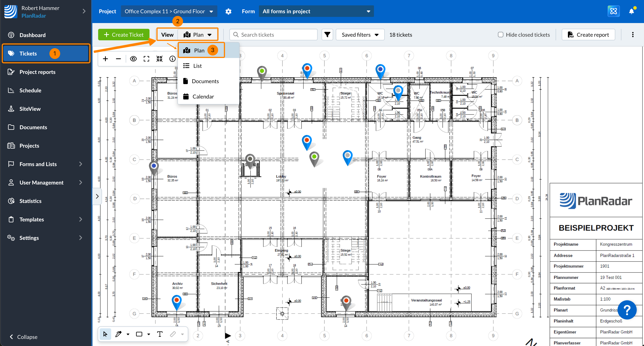This screenshot has width=644, height=346.
Task: Open the Saved filters dropdown
Action: click(360, 35)
